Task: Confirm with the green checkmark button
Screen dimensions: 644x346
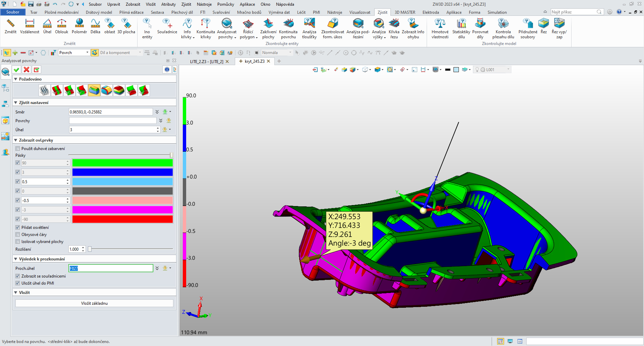Action: click(16, 69)
